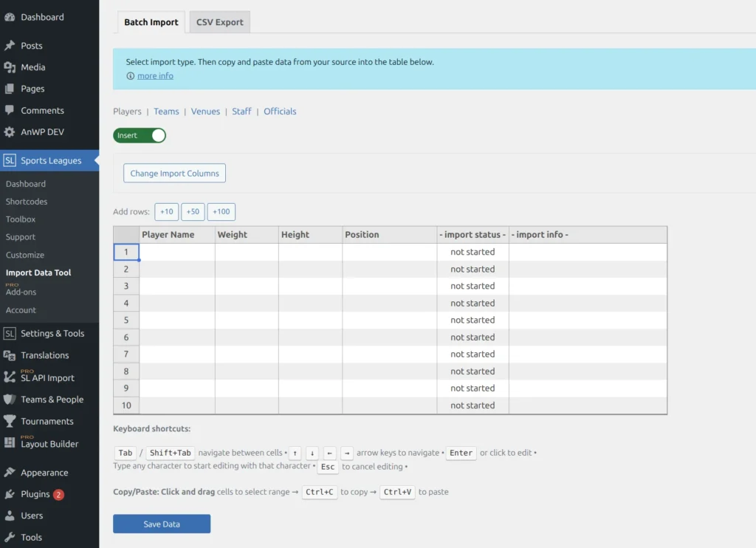The height and width of the screenshot is (548, 756).
Task: Open the Add-ons submenu item
Action: (21, 292)
